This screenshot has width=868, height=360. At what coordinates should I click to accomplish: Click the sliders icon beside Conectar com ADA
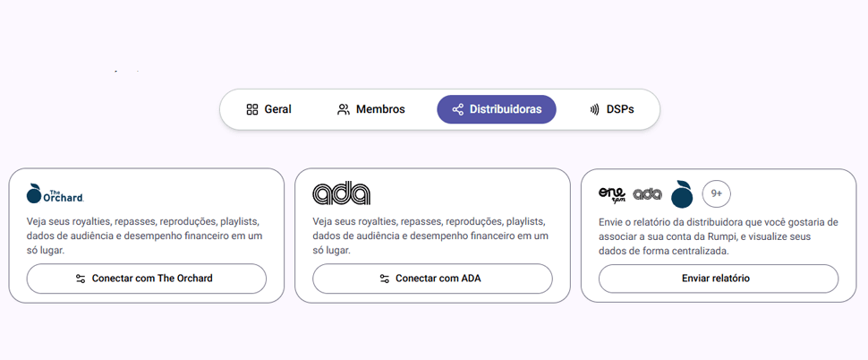pyautogui.click(x=385, y=279)
